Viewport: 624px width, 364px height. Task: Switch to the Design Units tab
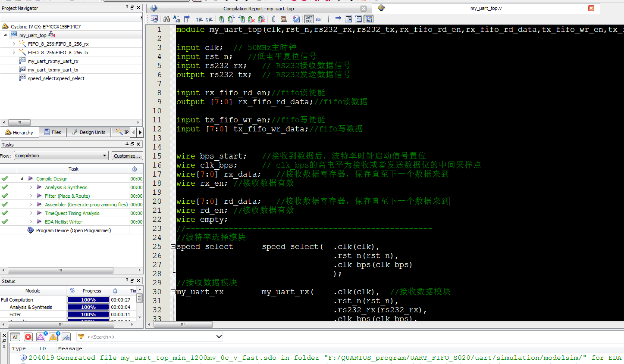click(x=89, y=132)
